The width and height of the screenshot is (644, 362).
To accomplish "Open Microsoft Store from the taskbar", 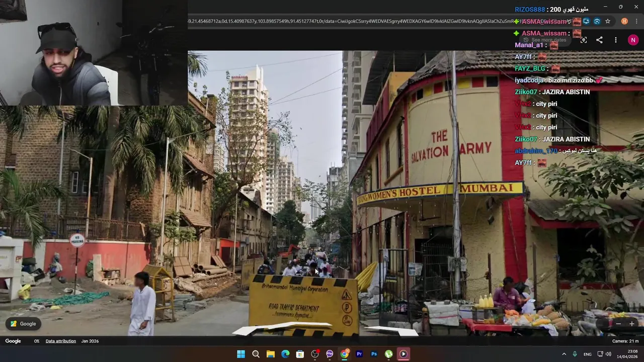I will pyautogui.click(x=300, y=354).
